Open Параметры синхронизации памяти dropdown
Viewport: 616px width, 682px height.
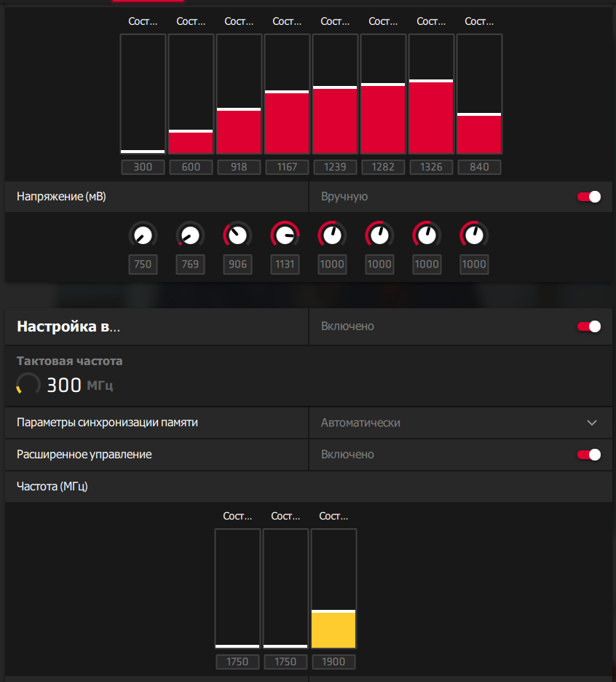(460, 423)
